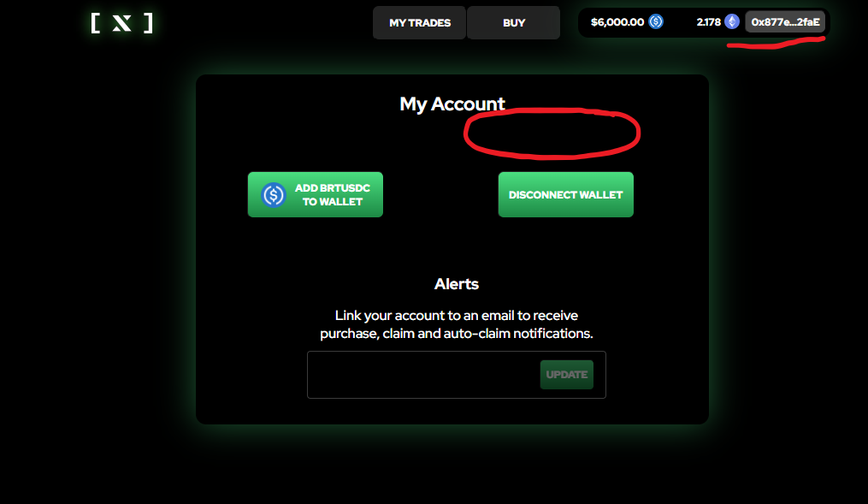Open the 0x877e...2faE wallet address button

785,22
